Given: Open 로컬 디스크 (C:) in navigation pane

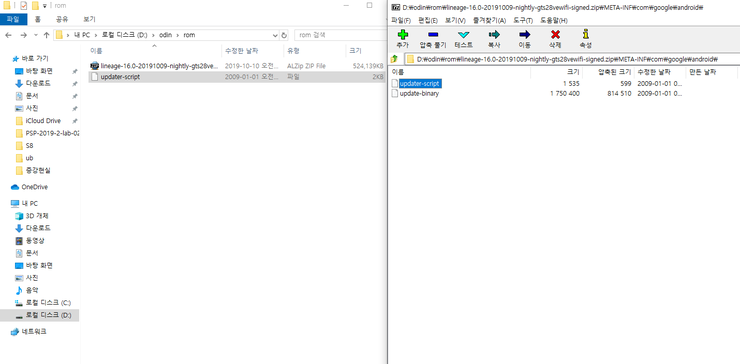Looking at the screenshot, I should (x=48, y=302).
